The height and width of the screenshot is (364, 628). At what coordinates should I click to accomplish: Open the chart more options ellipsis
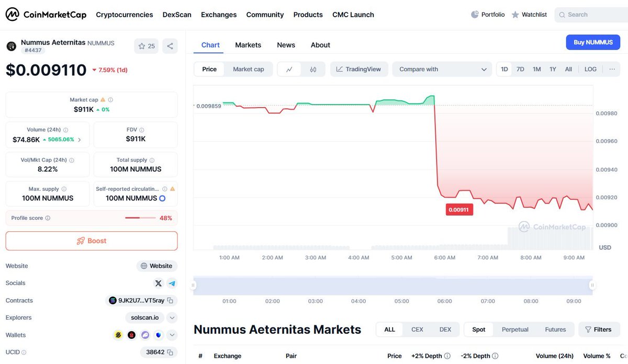612,69
